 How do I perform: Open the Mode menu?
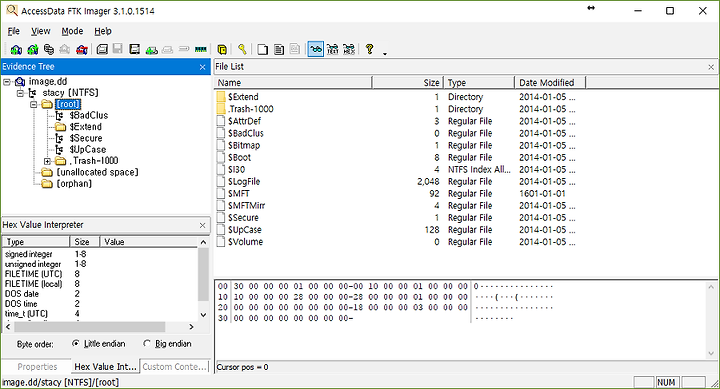point(72,31)
